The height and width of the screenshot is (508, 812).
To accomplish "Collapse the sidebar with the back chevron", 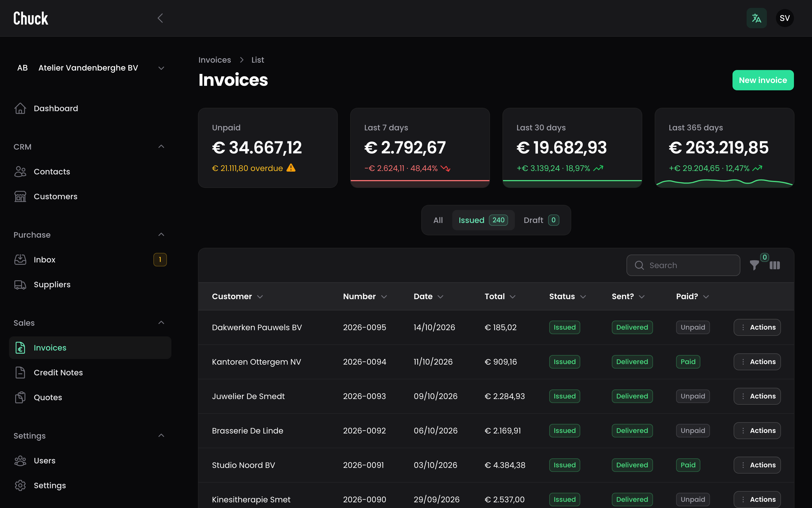I will tap(160, 18).
